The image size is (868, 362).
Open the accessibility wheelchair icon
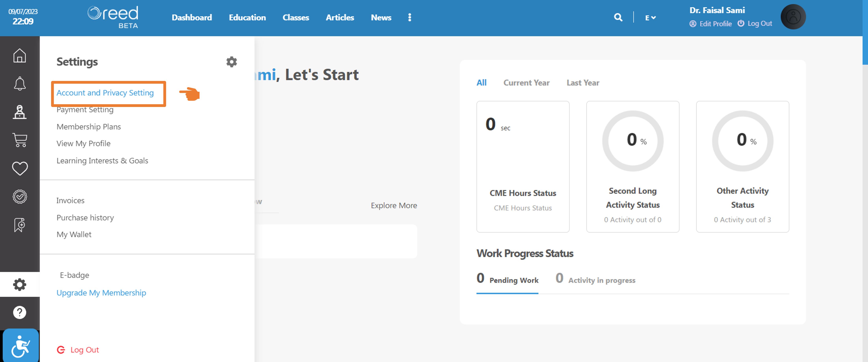(21, 345)
